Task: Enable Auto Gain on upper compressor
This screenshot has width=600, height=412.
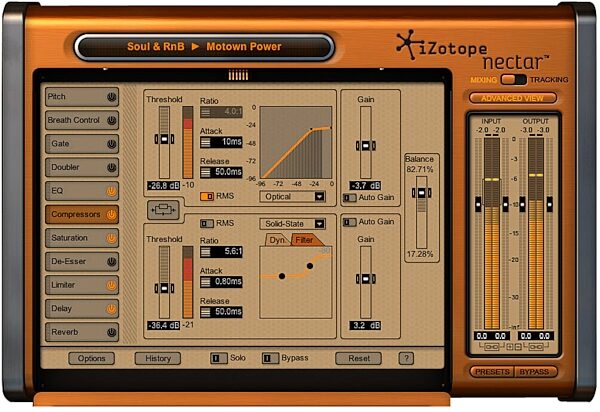Action: coord(349,198)
